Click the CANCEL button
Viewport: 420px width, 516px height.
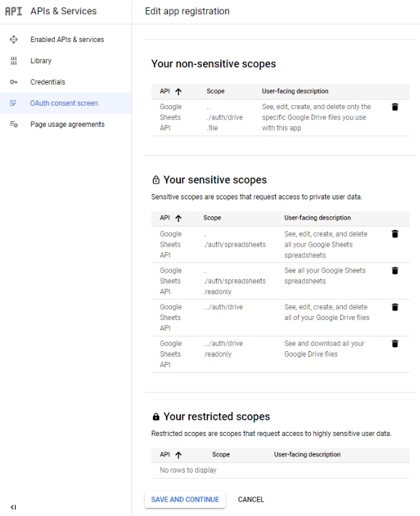coord(251,500)
